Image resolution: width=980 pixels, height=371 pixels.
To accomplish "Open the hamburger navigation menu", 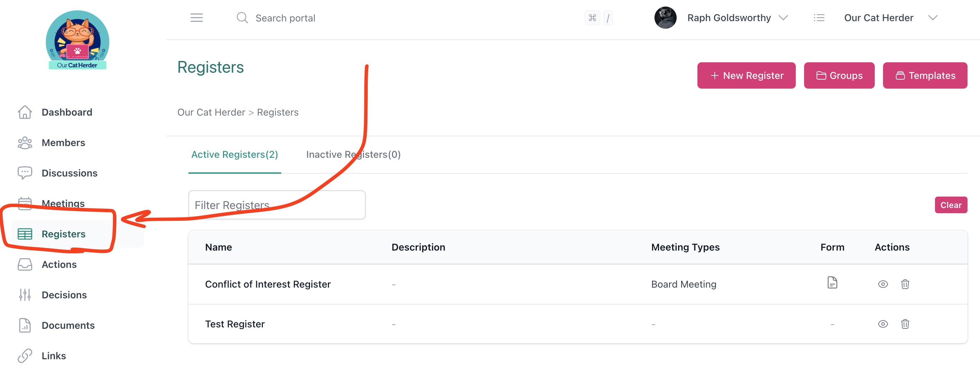I will 197,18.
